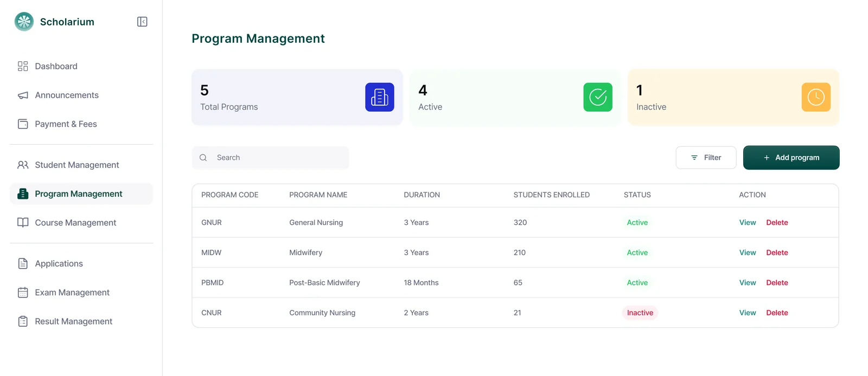Select Program Management in sidebar
The image size is (868, 376).
pos(81,194)
